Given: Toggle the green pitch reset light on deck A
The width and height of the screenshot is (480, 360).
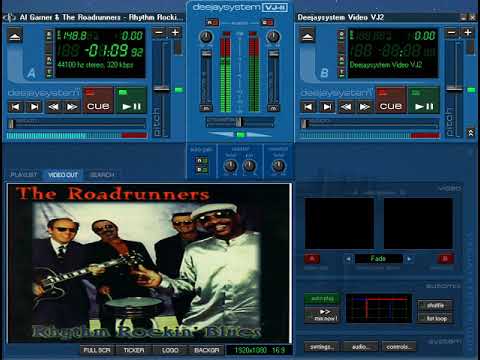Looking at the screenshot, I should [x=179, y=90].
